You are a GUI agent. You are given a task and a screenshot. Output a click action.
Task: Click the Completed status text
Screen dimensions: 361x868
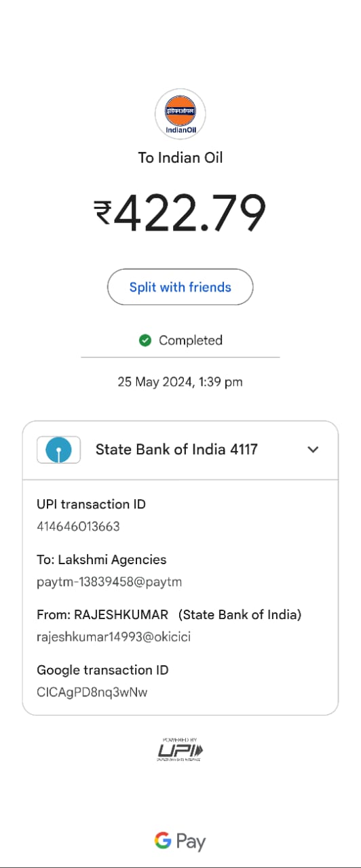pos(191,340)
